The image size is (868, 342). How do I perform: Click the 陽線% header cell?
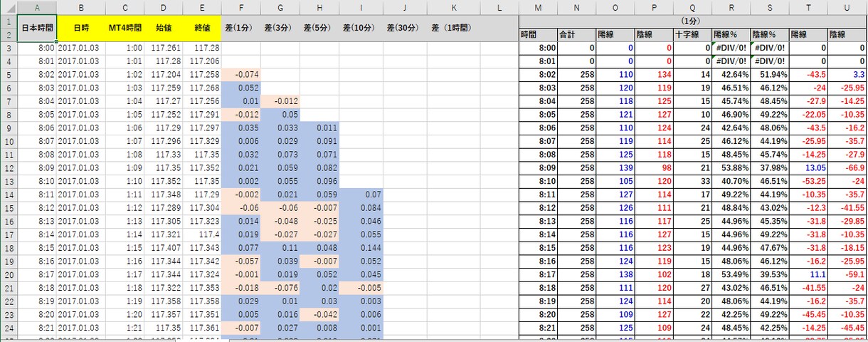click(731, 34)
